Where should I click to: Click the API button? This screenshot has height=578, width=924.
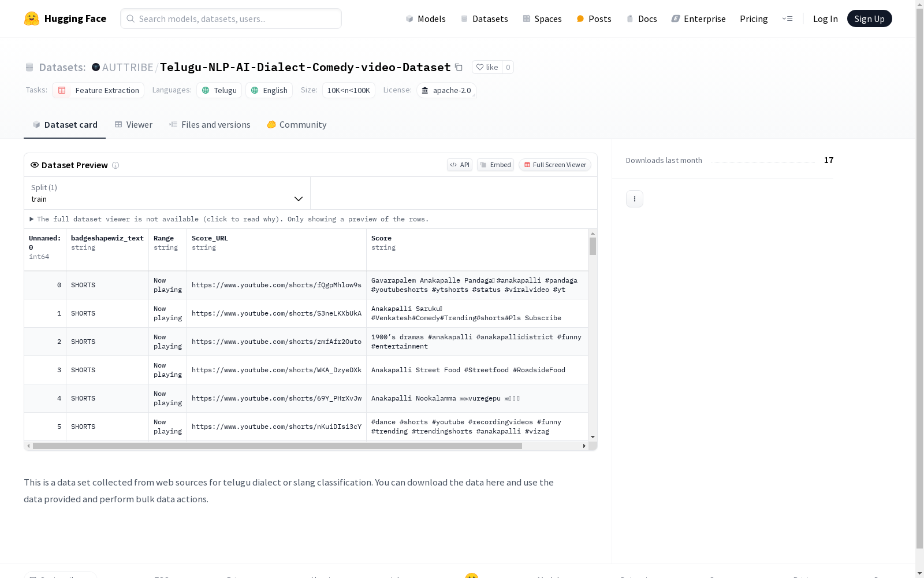(460, 165)
